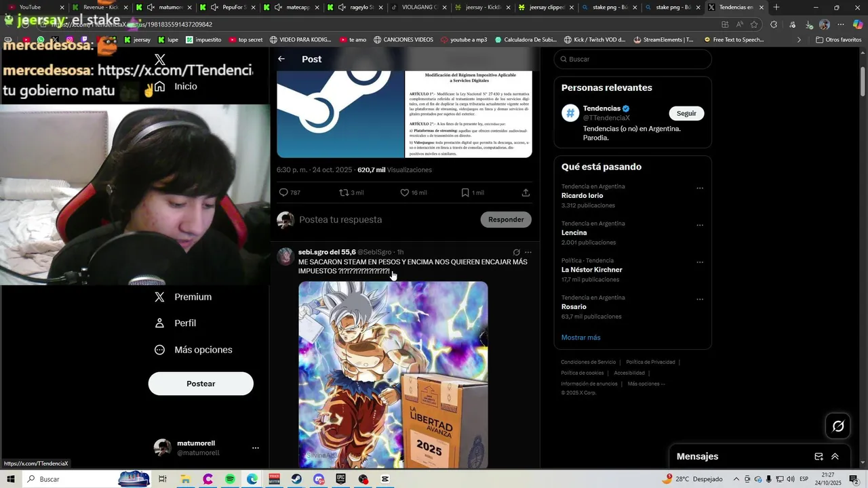Click the back arrow beside Post
Image resolution: width=868 pixels, height=488 pixels.
(281, 59)
